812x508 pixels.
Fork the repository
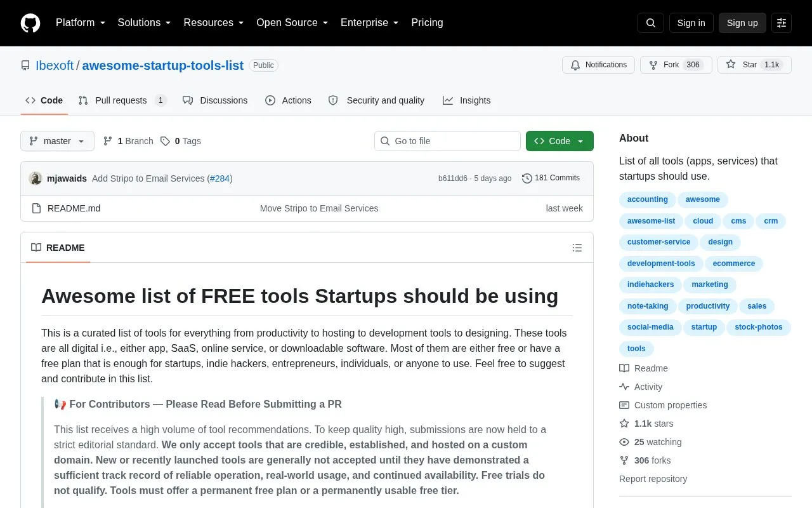click(676, 65)
